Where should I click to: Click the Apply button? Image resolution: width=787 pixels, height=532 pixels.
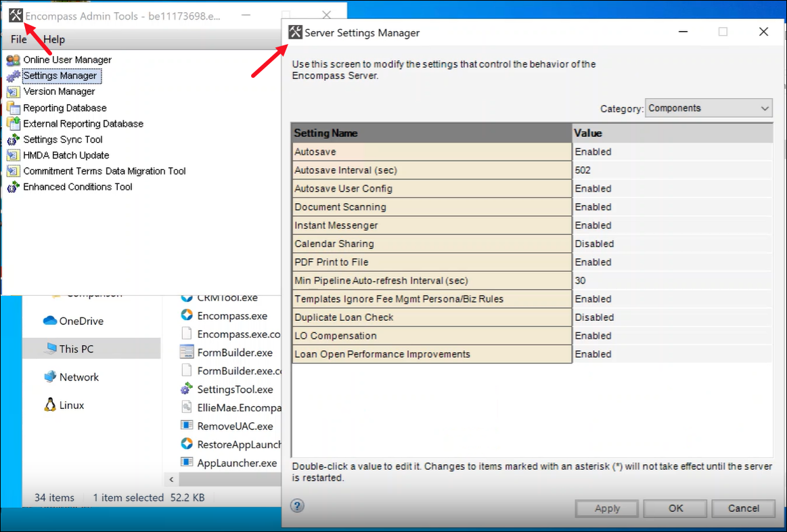pyautogui.click(x=607, y=508)
